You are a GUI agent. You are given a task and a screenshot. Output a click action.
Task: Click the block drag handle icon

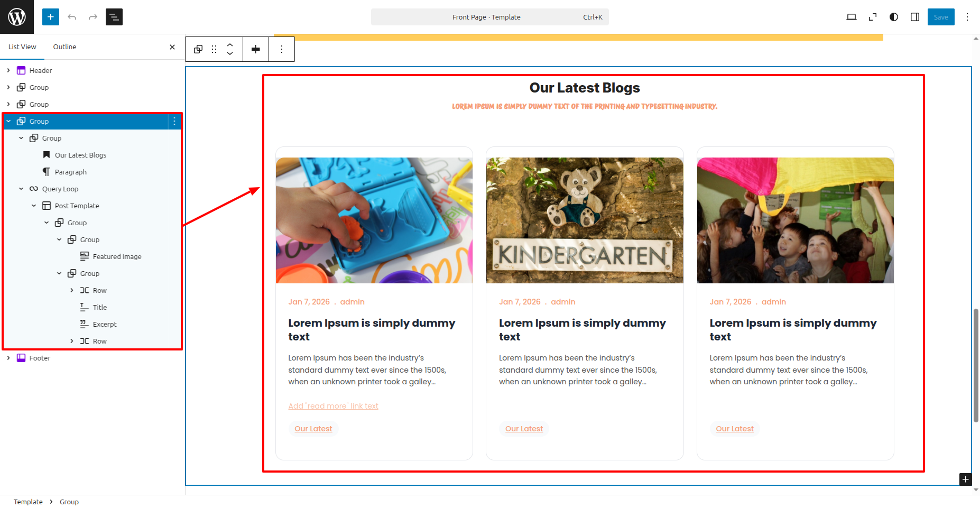[x=214, y=49]
